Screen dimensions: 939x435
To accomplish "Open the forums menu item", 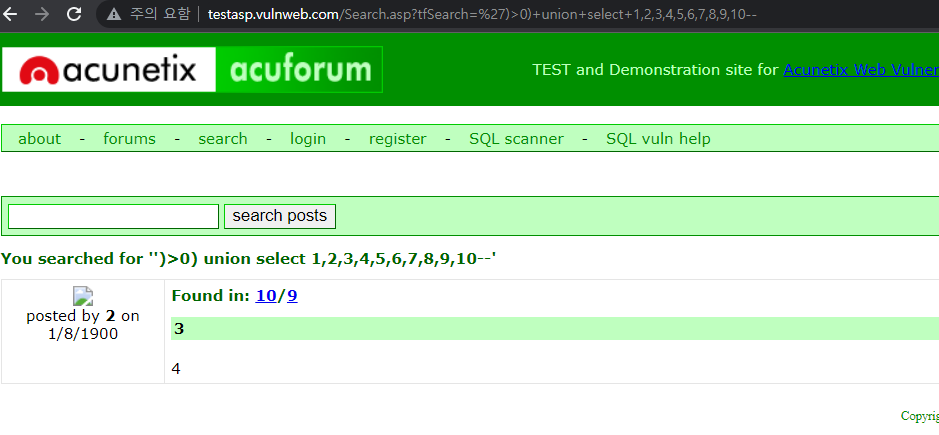I will (129, 139).
